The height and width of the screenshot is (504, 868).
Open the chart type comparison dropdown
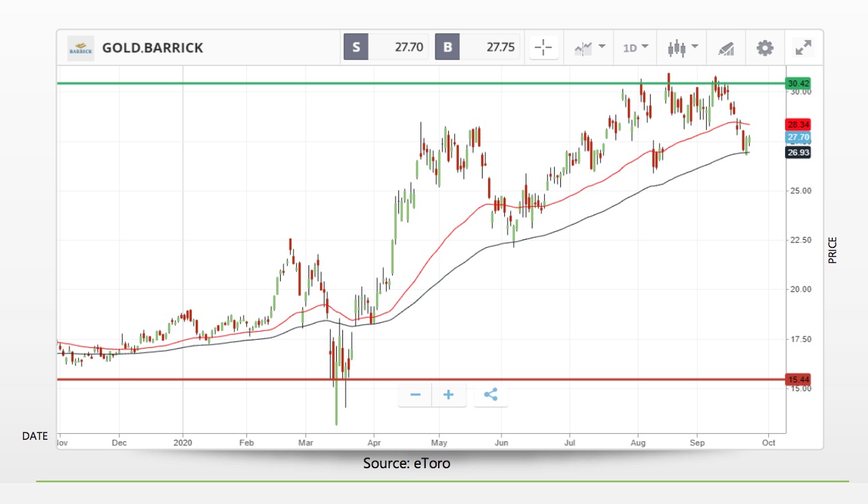(x=589, y=47)
